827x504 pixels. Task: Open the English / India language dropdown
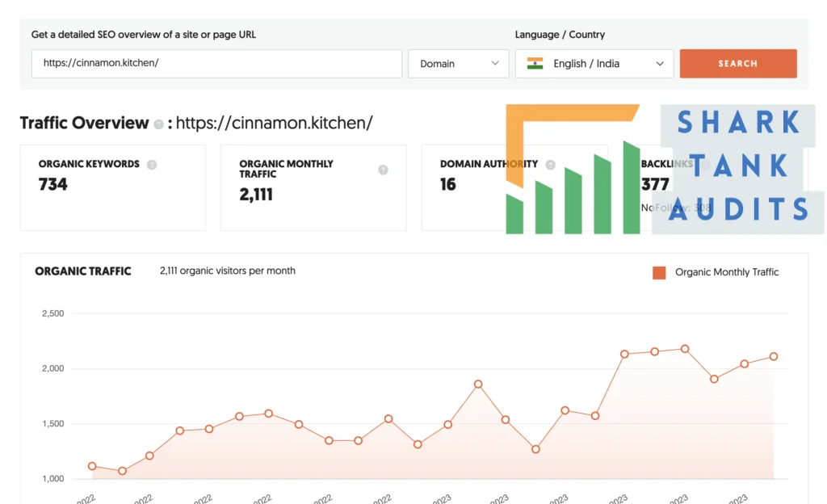[594, 63]
